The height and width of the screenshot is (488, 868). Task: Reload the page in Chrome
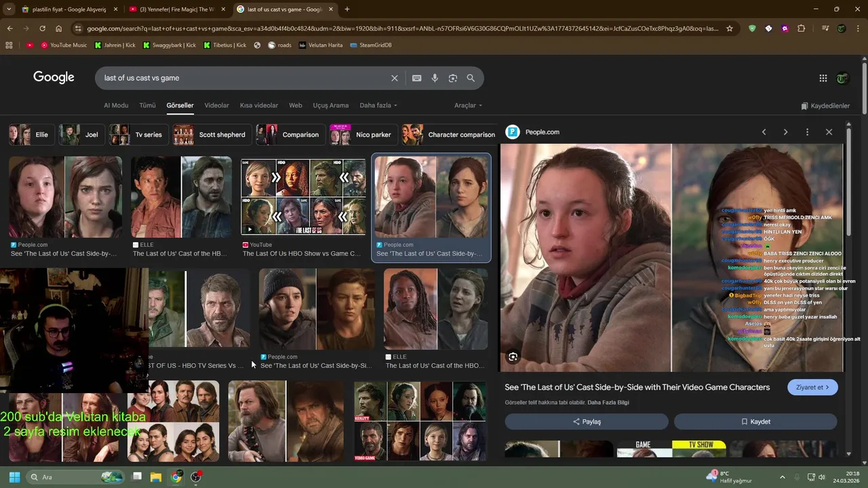pyautogui.click(x=42, y=28)
